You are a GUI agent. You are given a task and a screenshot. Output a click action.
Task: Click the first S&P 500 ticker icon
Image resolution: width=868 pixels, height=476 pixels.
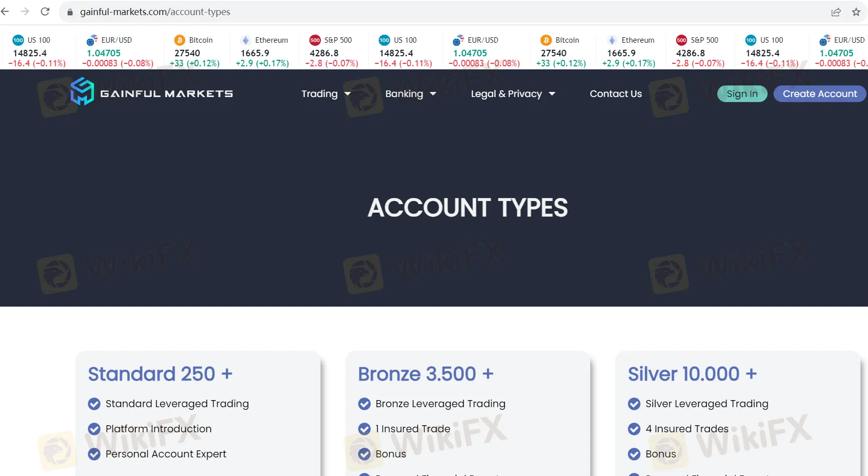coord(315,40)
